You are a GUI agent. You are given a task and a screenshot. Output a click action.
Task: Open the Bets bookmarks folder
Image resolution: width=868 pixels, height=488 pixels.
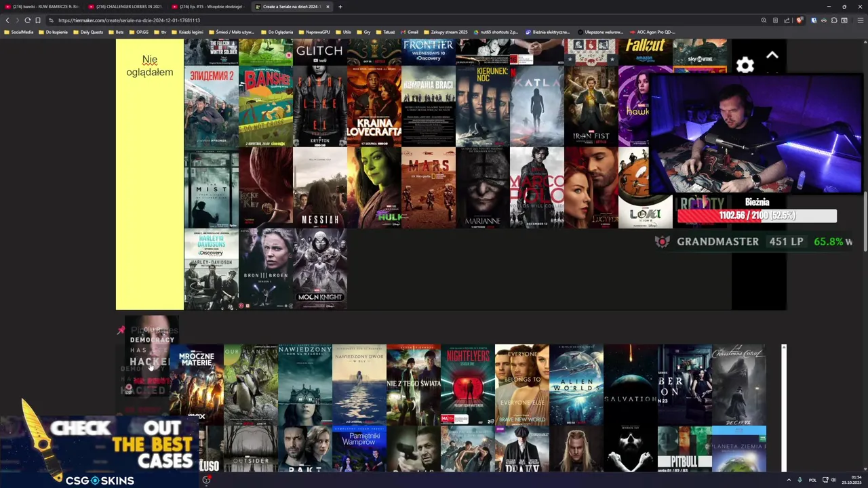pyautogui.click(x=116, y=32)
